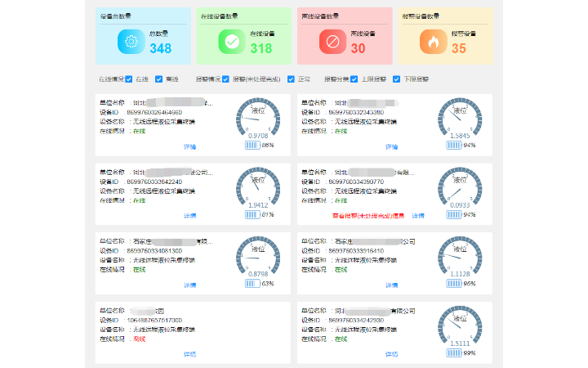588x368 pixels.
Task: Click the level gauge reading 0.9708
Action: (258, 119)
